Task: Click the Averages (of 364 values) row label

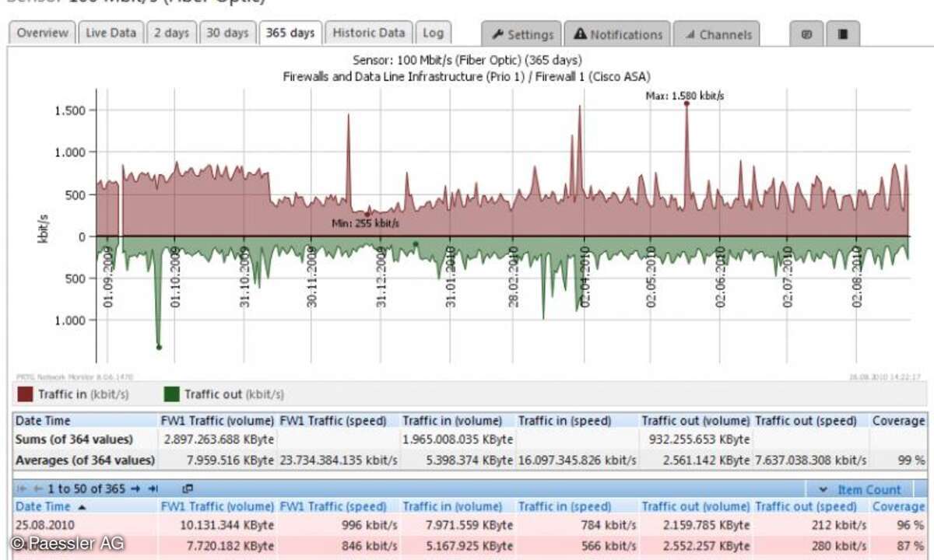Action: click(85, 460)
